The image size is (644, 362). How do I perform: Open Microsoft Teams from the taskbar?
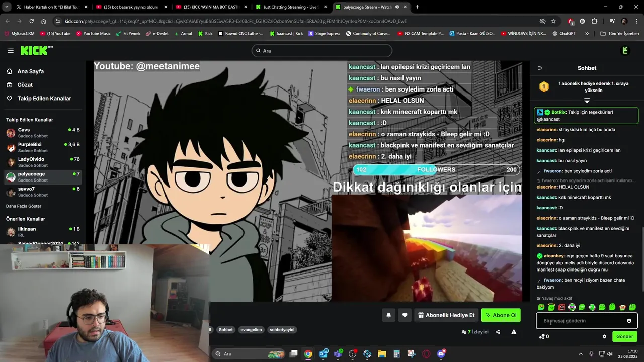click(x=338, y=354)
